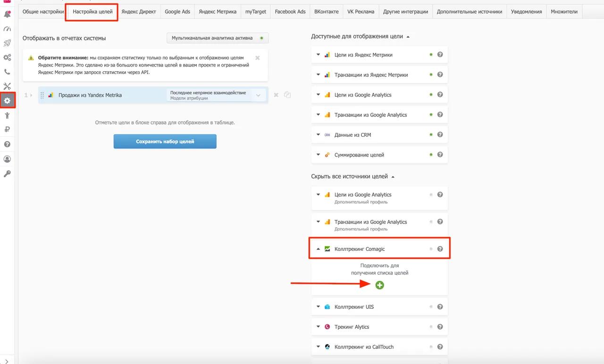
Task: Remove the Продажи из Yandex Metrika goal
Action: pyautogui.click(x=276, y=95)
